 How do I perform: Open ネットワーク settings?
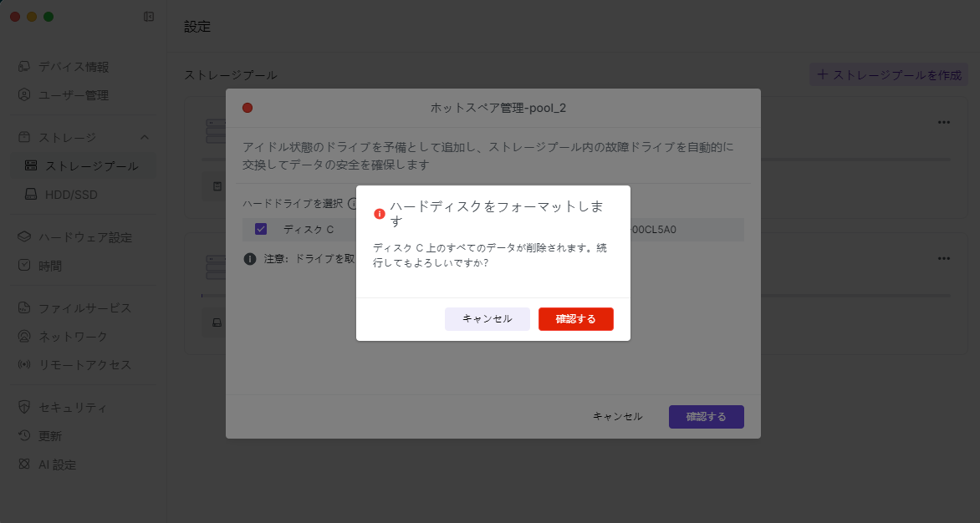coord(74,337)
